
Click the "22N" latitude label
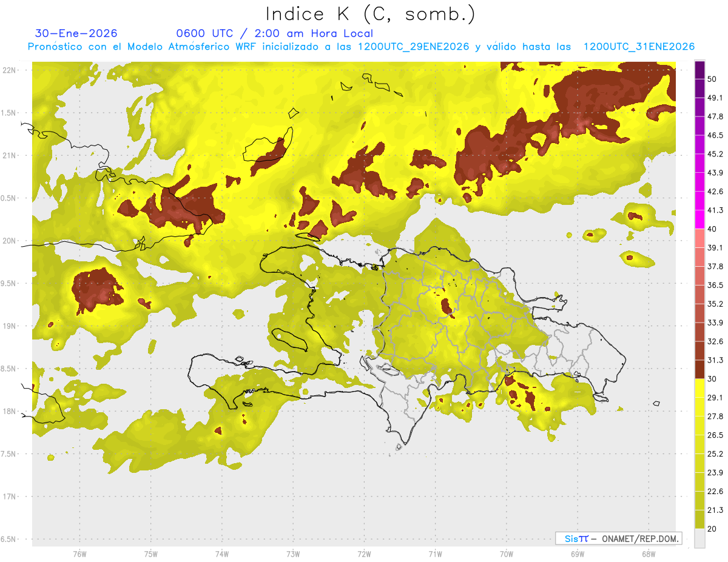9,70
